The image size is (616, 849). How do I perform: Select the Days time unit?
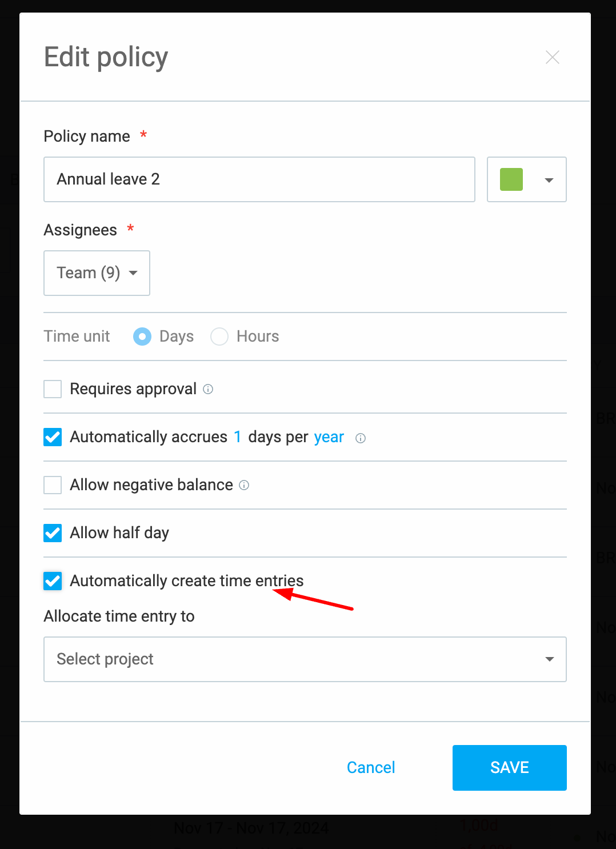tap(142, 337)
